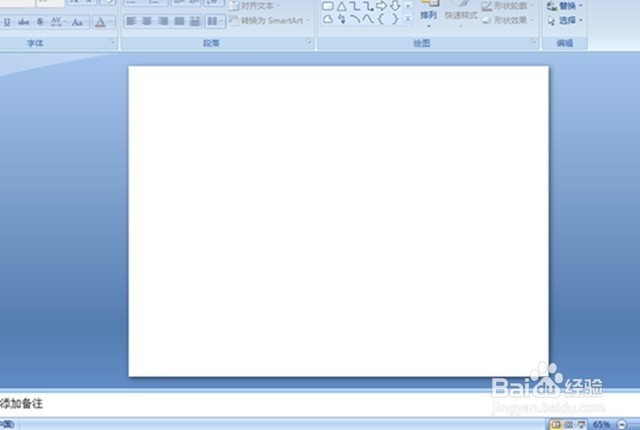Viewport: 640px width, 430px height.
Task: Open character spacing AV options
Action: tap(58, 22)
